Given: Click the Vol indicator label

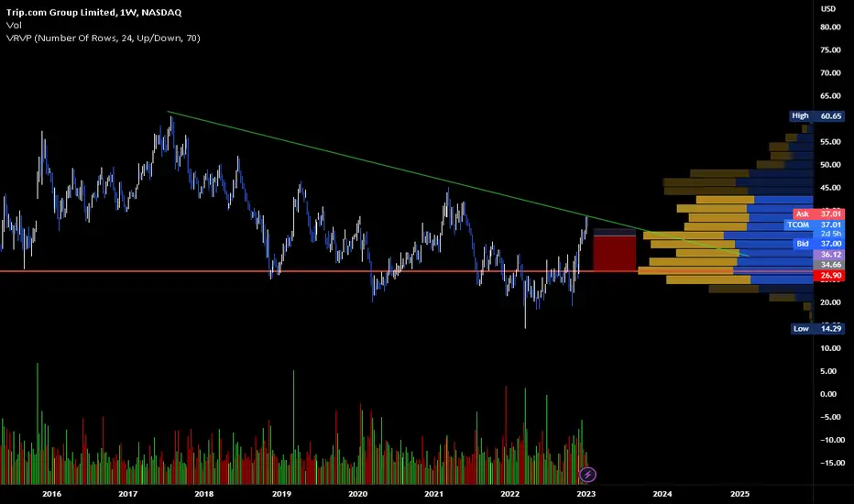Looking at the screenshot, I should (x=14, y=25).
